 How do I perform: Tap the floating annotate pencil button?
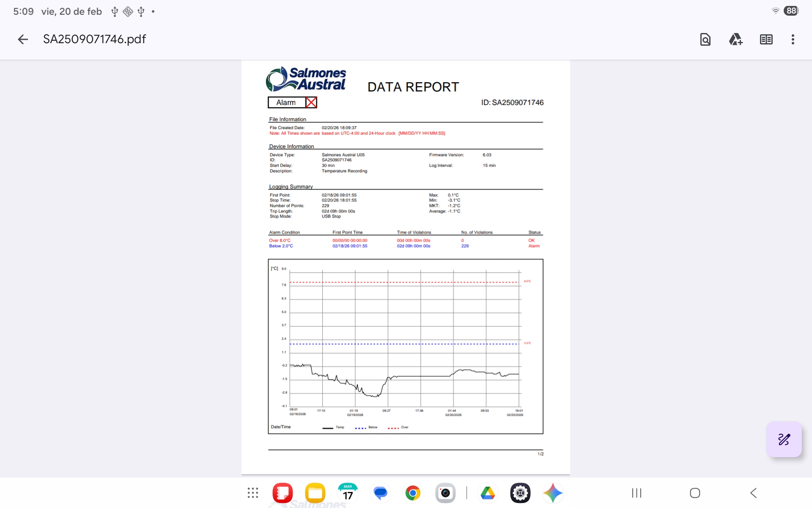[x=784, y=439]
